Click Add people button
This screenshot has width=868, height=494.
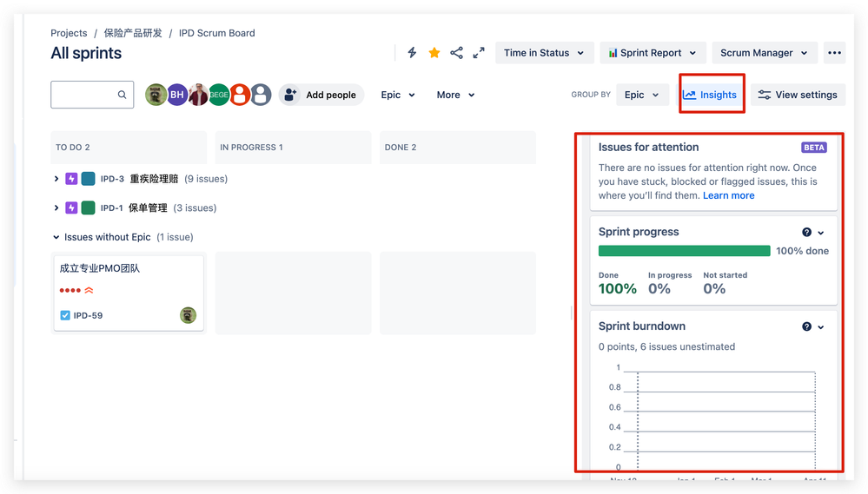point(321,95)
